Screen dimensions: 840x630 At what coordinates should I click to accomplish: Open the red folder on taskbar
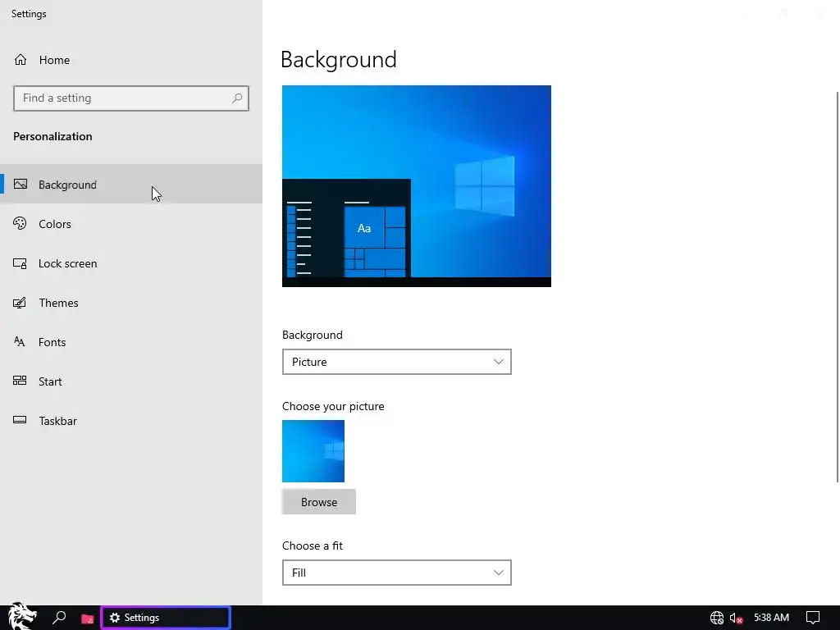coord(87,619)
